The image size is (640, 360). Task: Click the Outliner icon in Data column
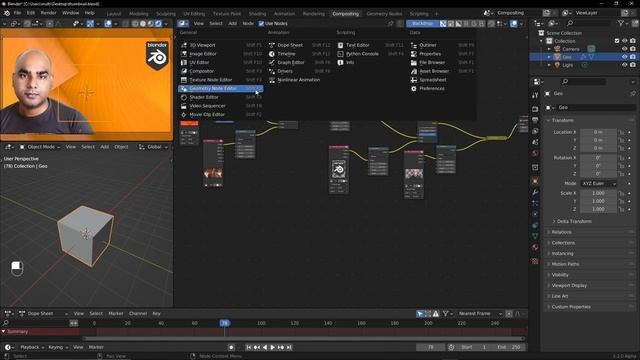click(x=413, y=45)
